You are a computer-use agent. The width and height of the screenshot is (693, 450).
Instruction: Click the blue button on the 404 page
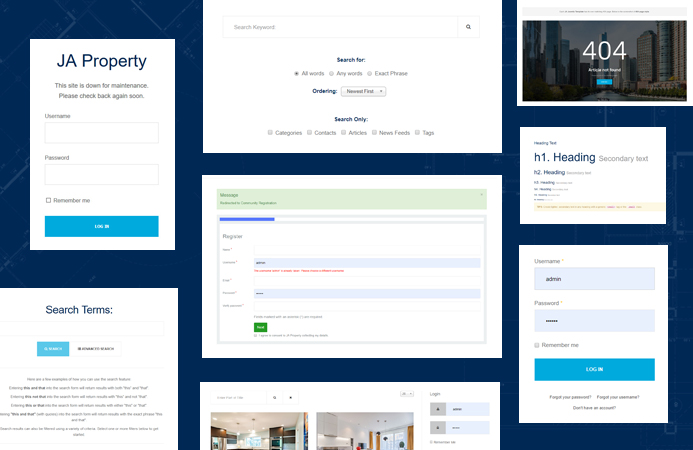click(604, 82)
